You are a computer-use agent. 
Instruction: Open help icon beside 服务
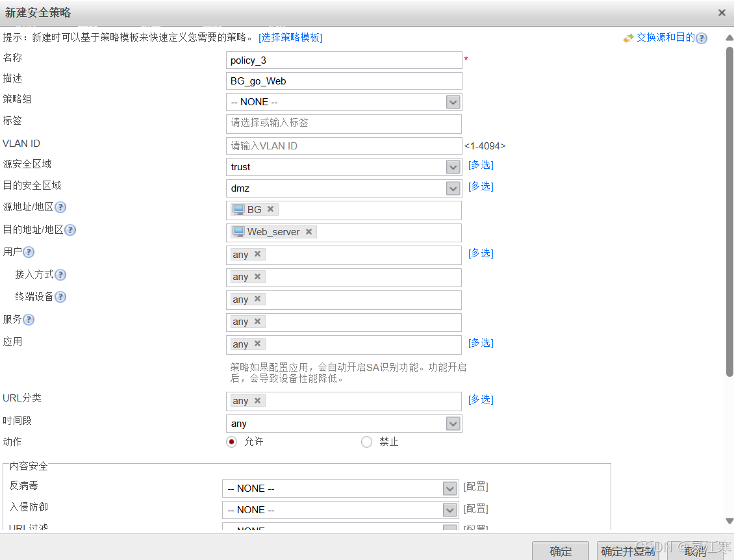tap(29, 320)
